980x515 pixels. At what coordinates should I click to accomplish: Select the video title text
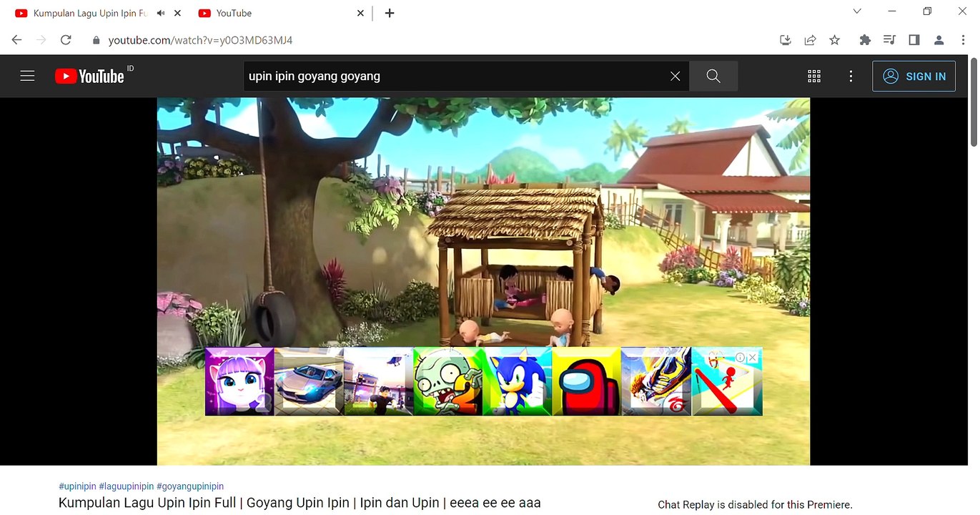click(300, 503)
